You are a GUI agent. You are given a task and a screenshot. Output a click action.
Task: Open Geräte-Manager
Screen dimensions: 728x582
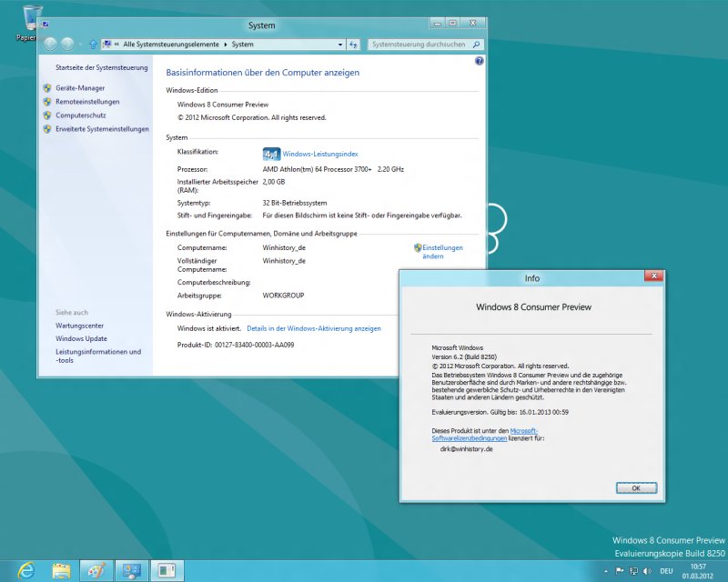pos(80,87)
